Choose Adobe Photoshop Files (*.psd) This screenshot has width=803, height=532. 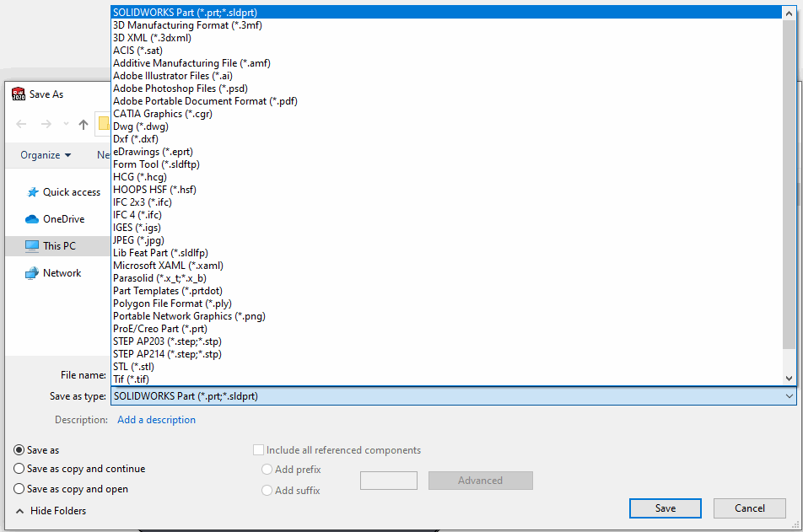(446, 88)
